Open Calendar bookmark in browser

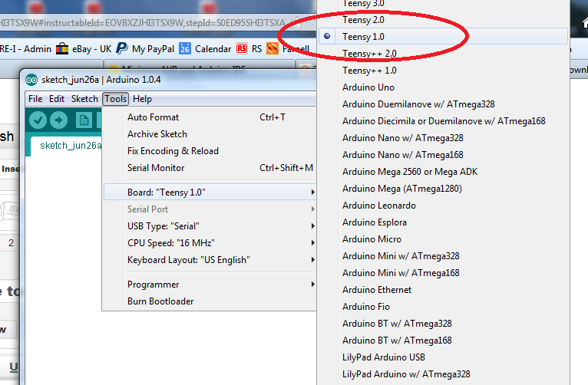[205, 48]
